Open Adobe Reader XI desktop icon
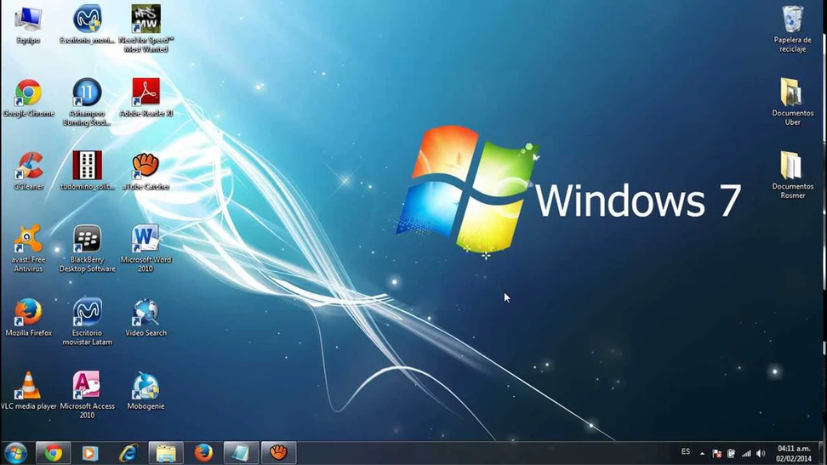The height and width of the screenshot is (465, 827). coord(146,93)
